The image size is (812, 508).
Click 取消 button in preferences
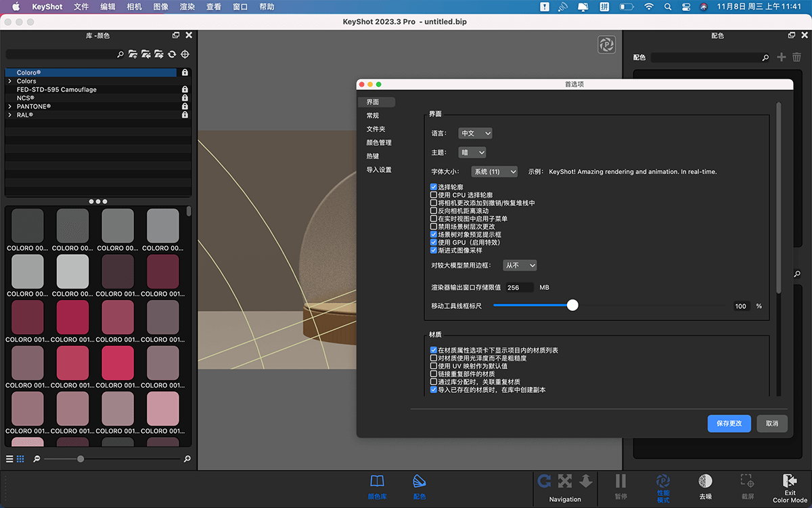click(772, 423)
